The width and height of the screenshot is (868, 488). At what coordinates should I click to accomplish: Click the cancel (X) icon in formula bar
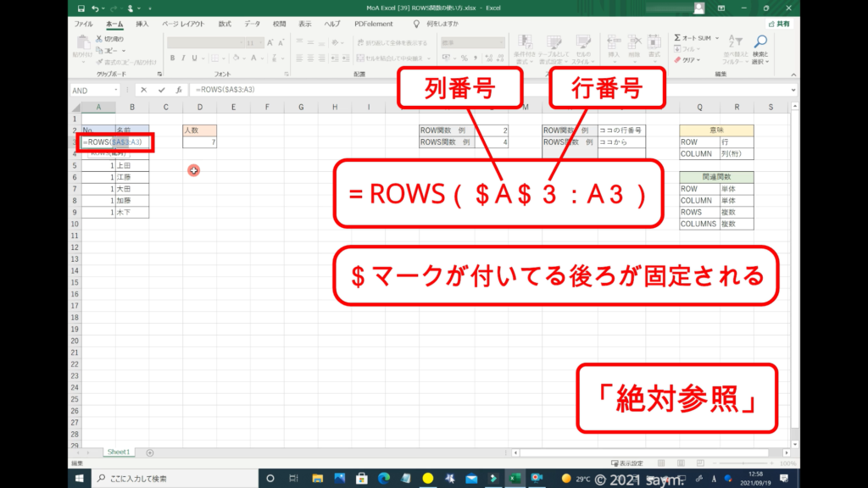pos(144,90)
